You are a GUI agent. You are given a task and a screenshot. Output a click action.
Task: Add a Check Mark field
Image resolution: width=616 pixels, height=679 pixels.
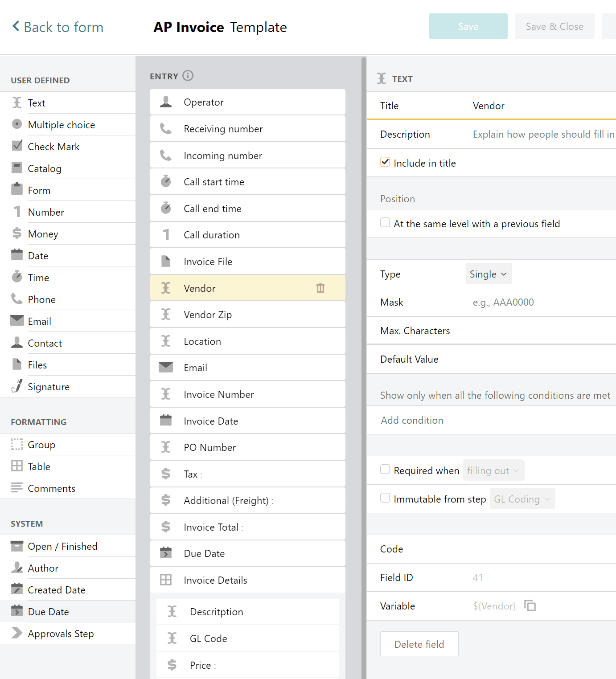pos(53,146)
